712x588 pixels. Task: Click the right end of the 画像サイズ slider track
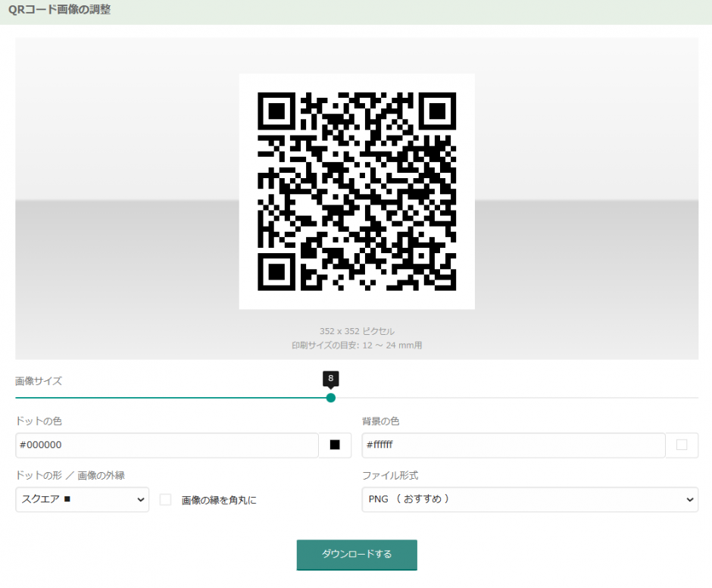point(695,397)
